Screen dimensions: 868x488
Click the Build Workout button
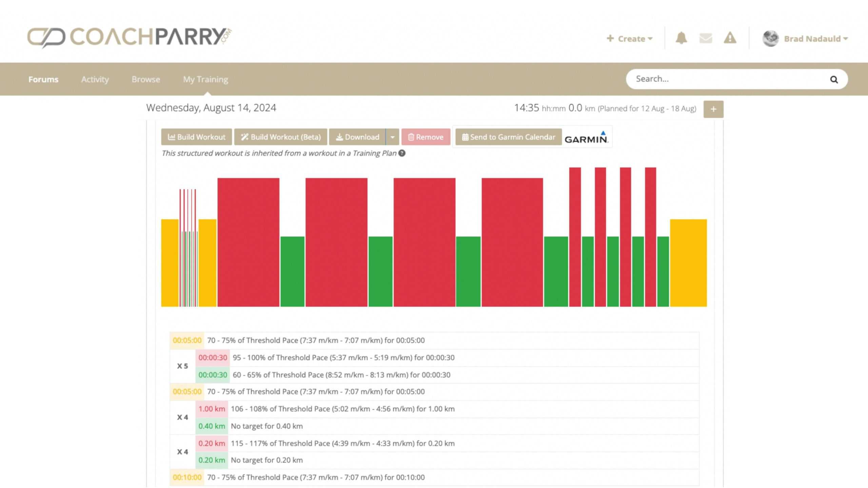(196, 137)
